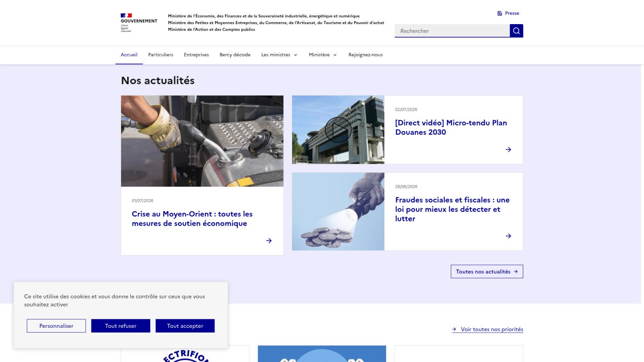Click arrow on Crise au Moyen-Orient card

[x=269, y=241]
